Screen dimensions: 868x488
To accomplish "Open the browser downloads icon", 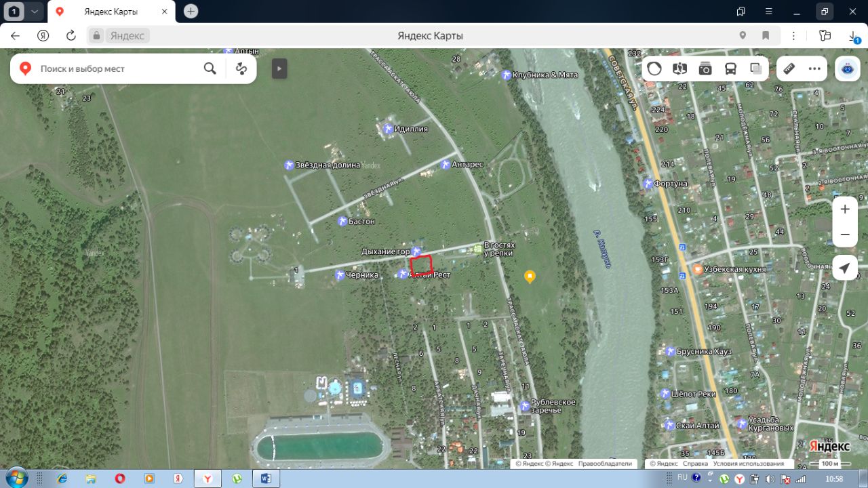I will tap(854, 36).
